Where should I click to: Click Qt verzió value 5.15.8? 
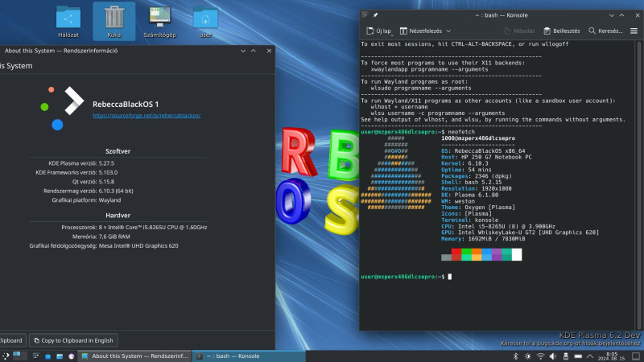(x=106, y=182)
